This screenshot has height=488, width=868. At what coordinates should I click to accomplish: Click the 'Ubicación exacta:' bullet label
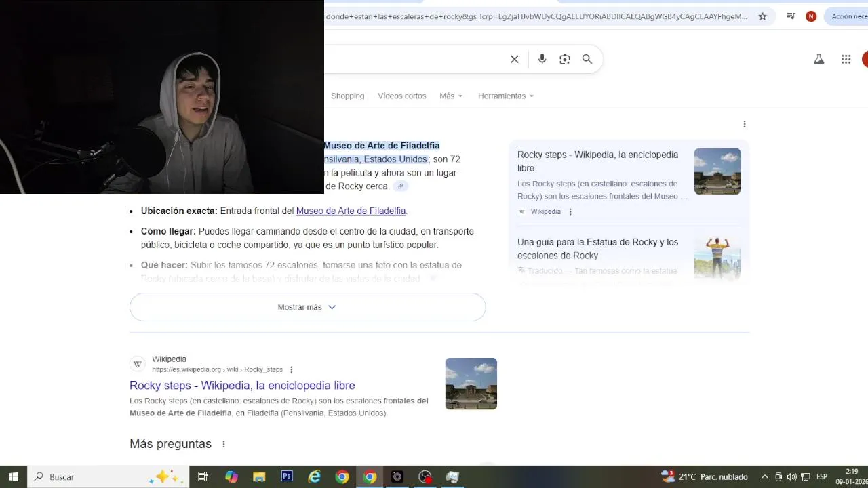pos(179,211)
